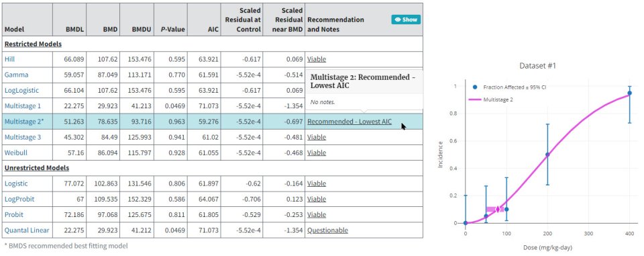Open the Probit model link
Image resolution: width=644 pixels, height=256 pixels.
click(14, 215)
